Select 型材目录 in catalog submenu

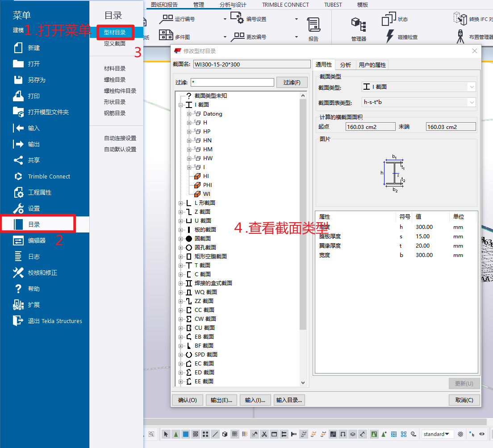pos(115,33)
